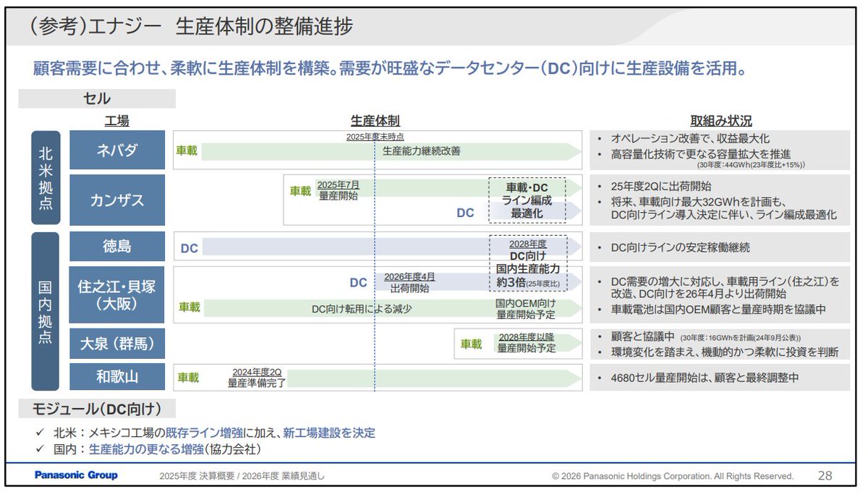Click the '工場' column heading
This screenshot has height=492, width=868.
(x=117, y=121)
